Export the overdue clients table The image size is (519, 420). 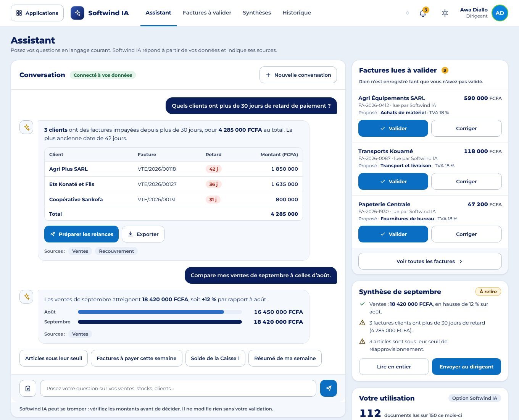(143, 234)
